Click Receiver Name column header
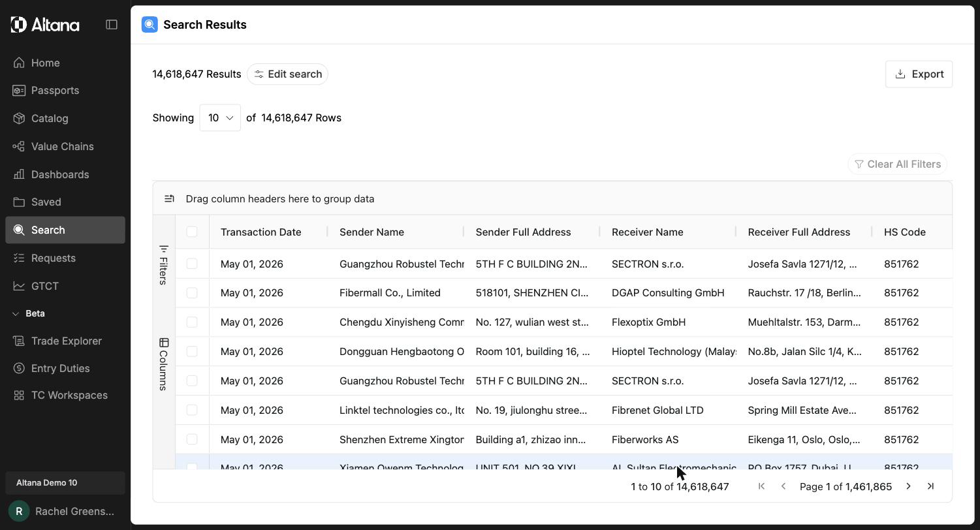The width and height of the screenshot is (980, 530). [647, 232]
